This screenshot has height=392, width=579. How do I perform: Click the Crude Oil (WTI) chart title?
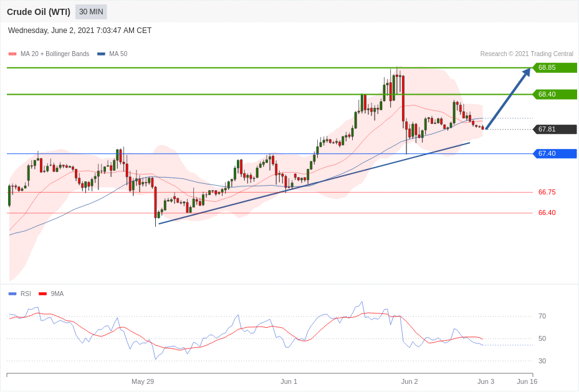click(39, 12)
